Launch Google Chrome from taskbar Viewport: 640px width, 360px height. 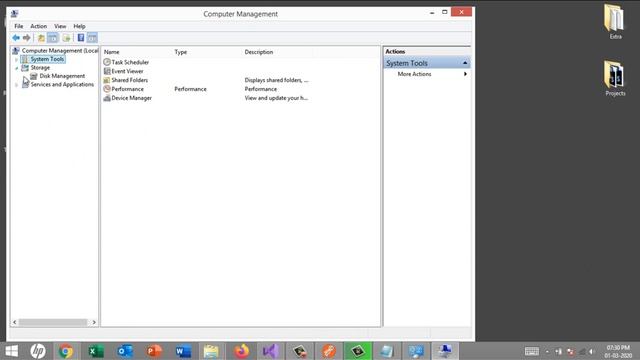click(66, 351)
